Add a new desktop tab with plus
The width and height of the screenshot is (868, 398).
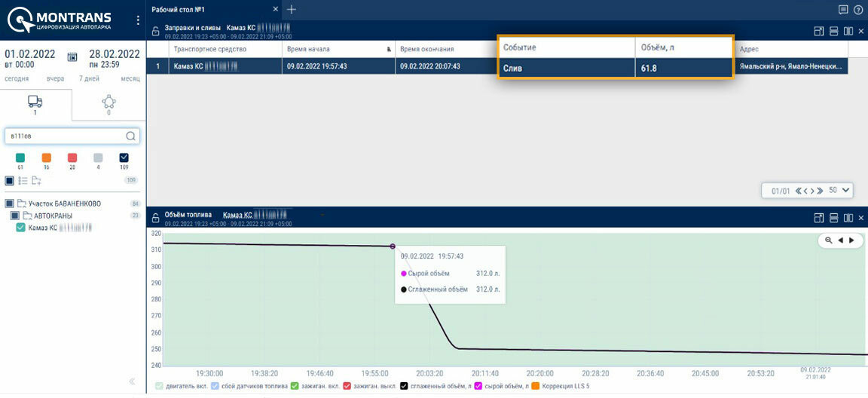pos(292,9)
